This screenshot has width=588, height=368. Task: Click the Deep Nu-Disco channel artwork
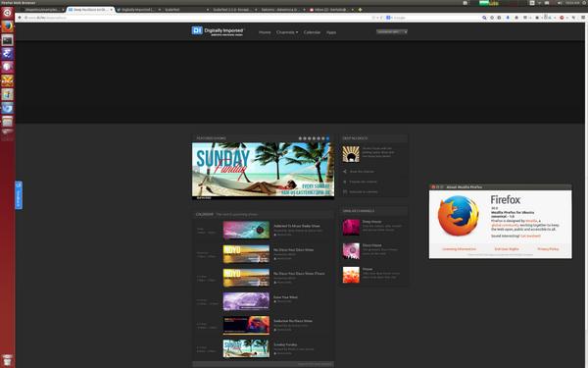351,154
